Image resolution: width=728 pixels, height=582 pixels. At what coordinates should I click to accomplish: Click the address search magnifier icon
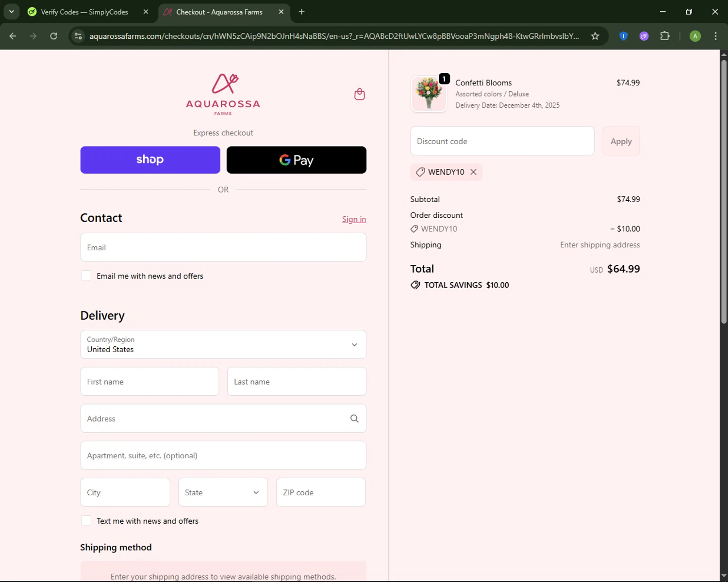click(x=354, y=419)
